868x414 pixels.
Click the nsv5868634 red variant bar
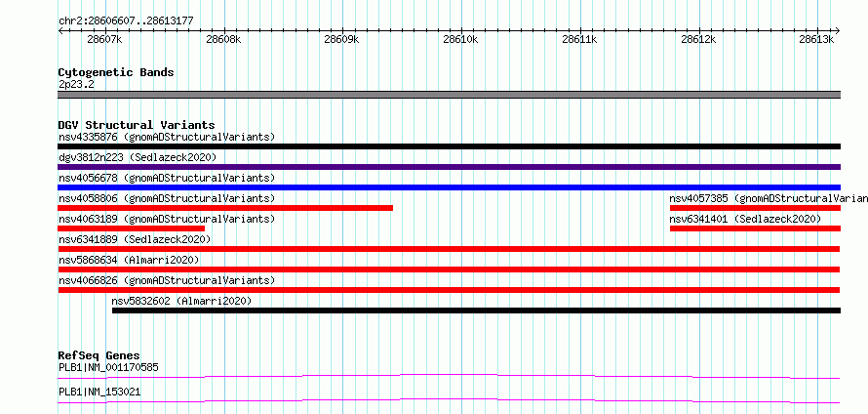coord(449,269)
